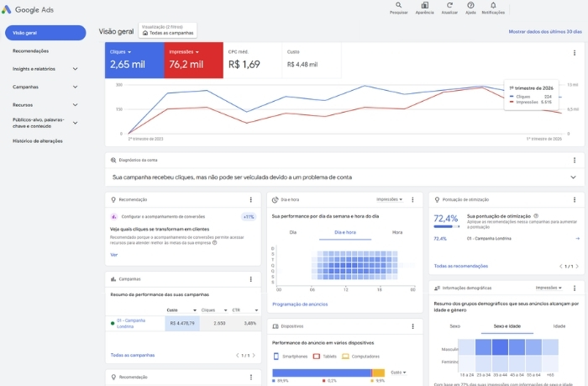588x386 pixels.
Task: Expand the account diagnosis message chevron
Action: click(573, 177)
